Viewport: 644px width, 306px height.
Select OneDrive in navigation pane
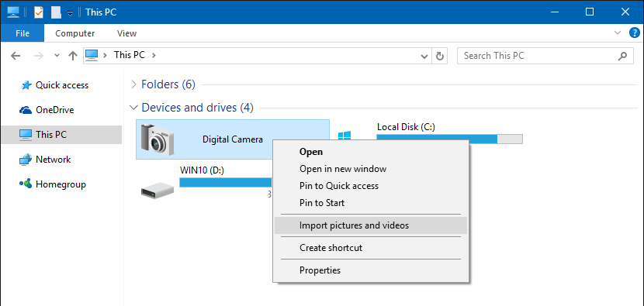click(54, 110)
